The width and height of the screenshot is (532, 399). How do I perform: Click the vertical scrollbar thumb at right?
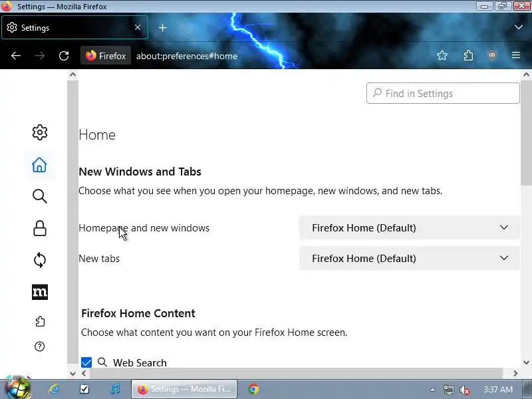coord(526,134)
